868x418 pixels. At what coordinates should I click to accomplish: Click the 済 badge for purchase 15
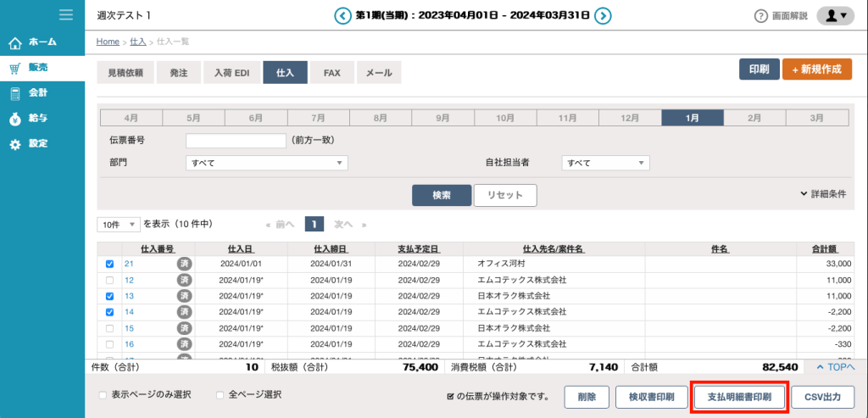[x=184, y=328]
